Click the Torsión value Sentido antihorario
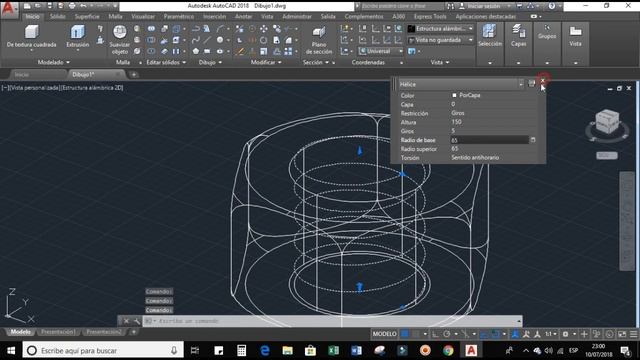The width and height of the screenshot is (640, 360). click(475, 158)
